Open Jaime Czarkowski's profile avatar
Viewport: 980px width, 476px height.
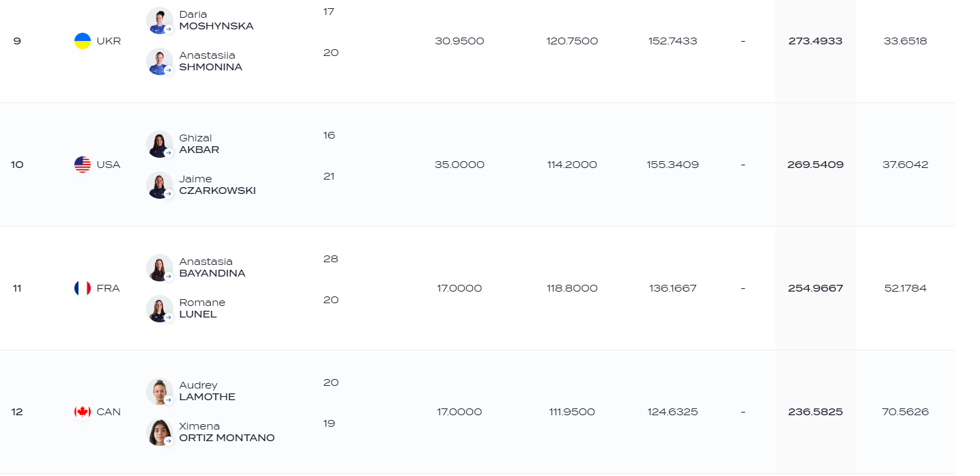pyautogui.click(x=160, y=185)
